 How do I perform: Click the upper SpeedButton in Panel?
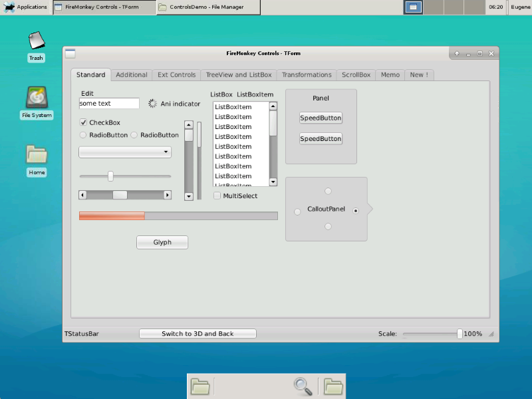[321, 118]
